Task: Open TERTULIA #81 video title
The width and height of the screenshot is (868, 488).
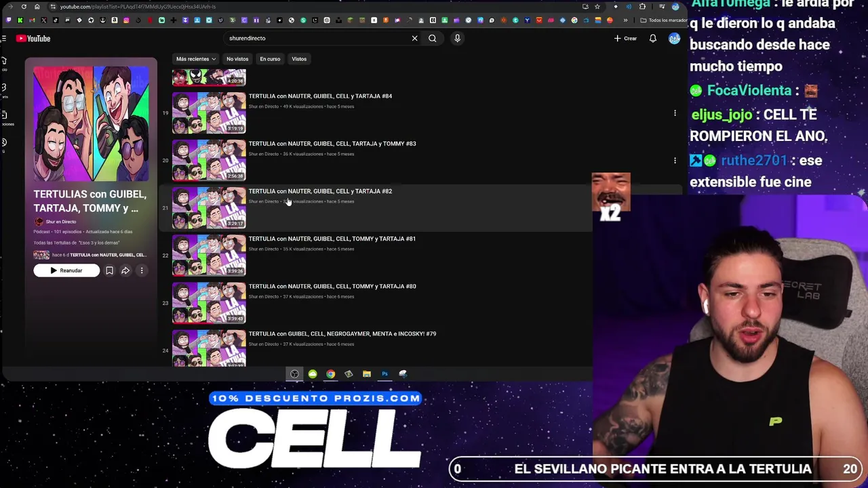Action: tap(332, 239)
